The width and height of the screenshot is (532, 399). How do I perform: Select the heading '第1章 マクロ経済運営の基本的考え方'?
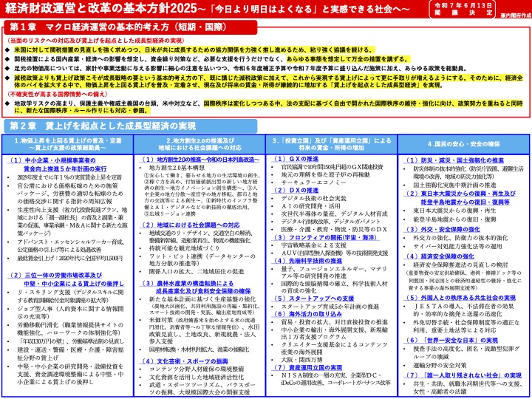[118, 27]
